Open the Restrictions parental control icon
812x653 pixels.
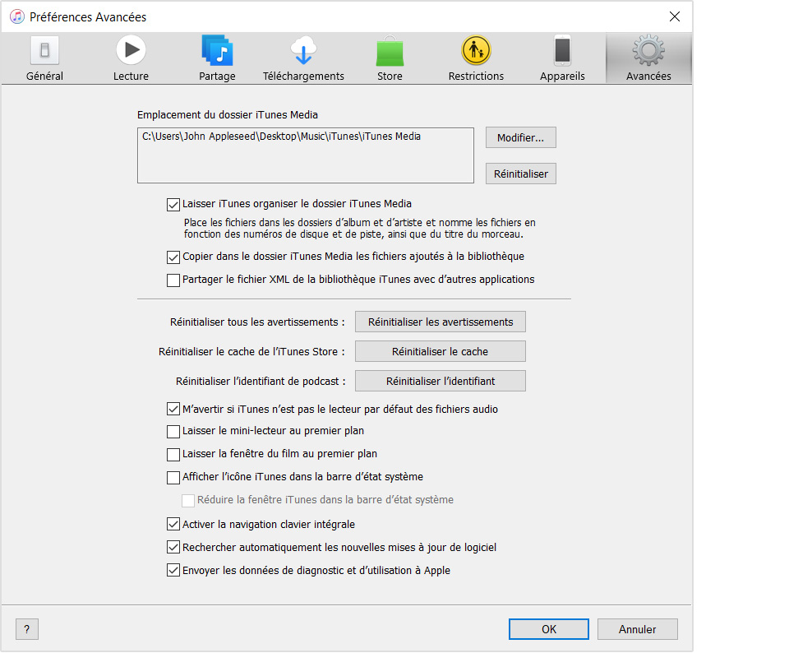[476, 51]
